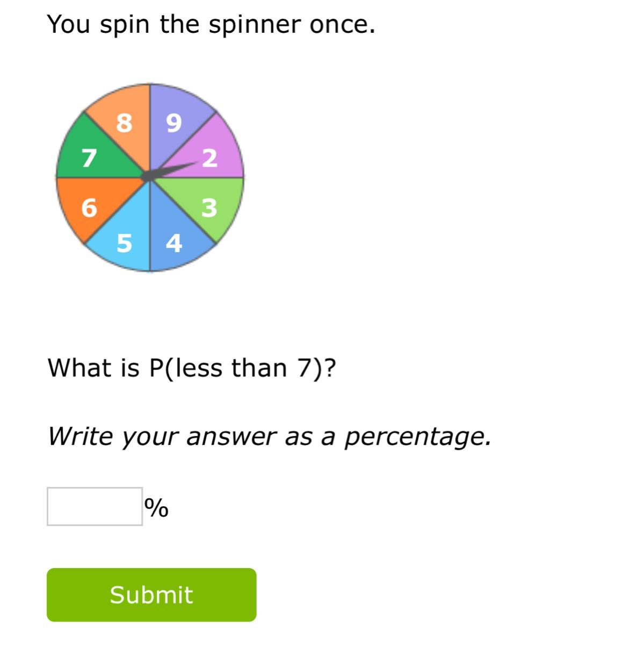Click the 'Write your answer as a percentage.' instruction
644x645 pixels.
pos(270,436)
